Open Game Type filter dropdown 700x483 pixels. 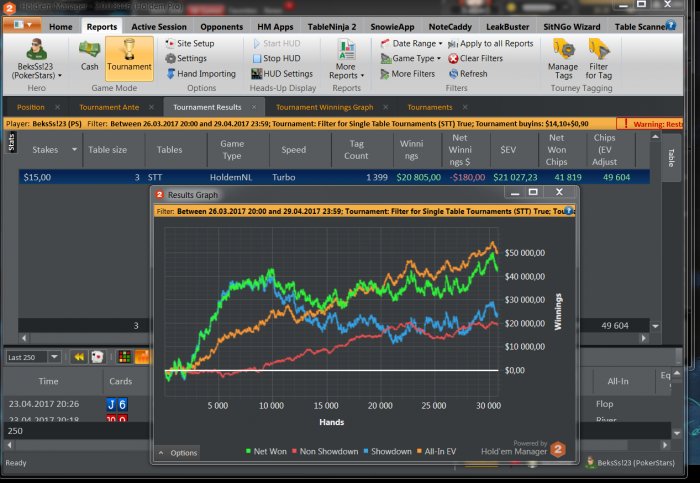pyautogui.click(x=410, y=58)
